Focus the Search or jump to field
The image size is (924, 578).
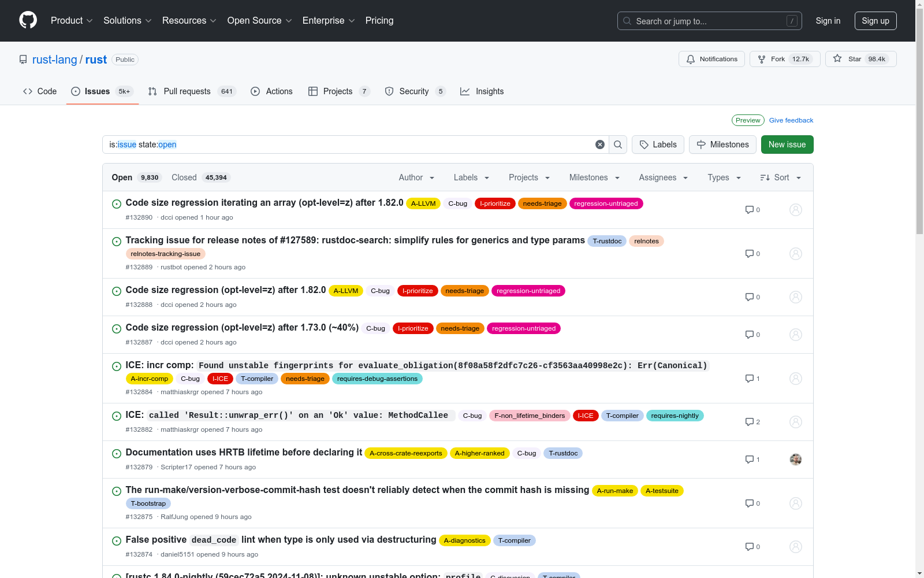pos(710,21)
